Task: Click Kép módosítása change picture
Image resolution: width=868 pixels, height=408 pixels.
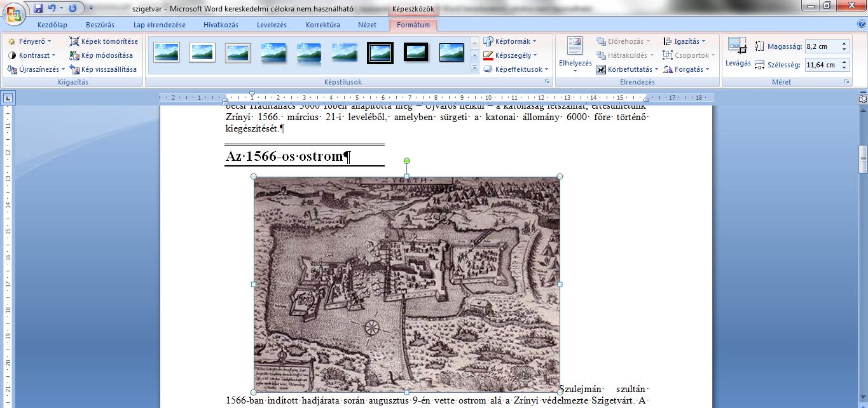Action: coord(101,55)
